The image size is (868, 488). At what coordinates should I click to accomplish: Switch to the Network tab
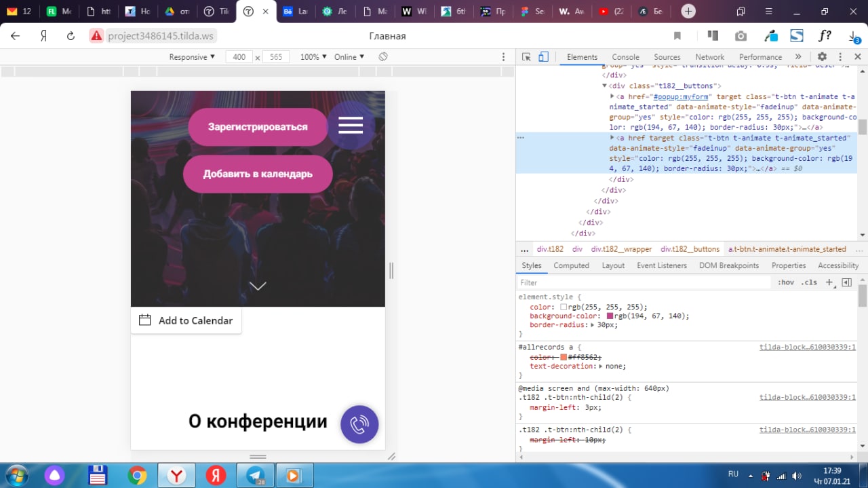point(709,57)
